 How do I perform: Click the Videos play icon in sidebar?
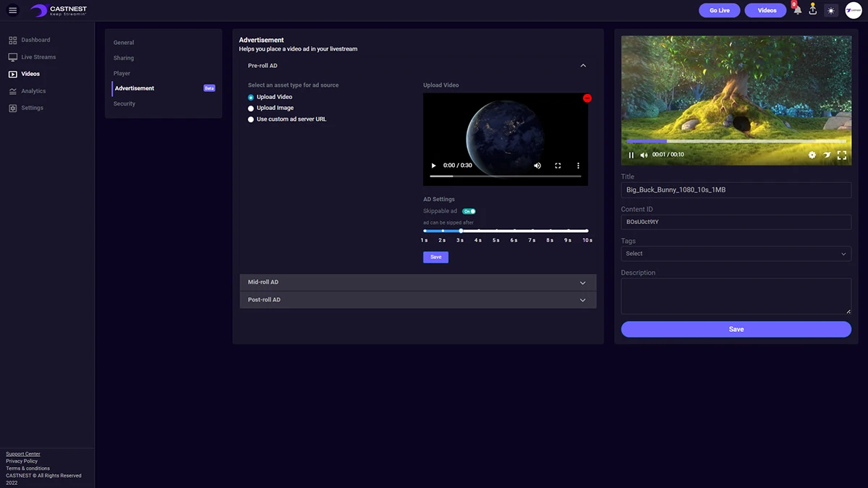click(13, 74)
